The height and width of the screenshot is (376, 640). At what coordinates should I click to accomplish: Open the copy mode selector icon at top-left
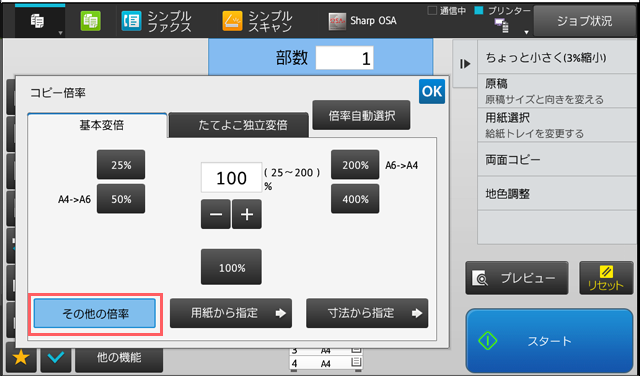(x=40, y=21)
